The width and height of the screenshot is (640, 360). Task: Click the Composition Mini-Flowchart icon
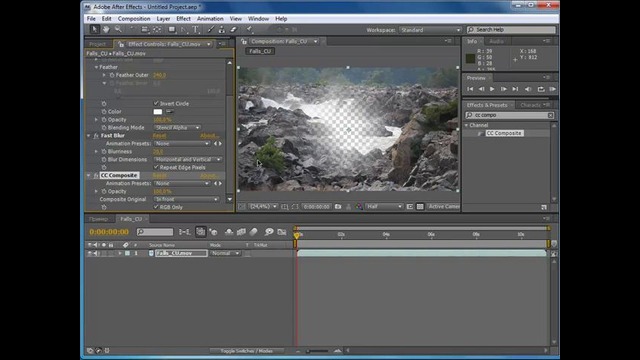[184, 232]
